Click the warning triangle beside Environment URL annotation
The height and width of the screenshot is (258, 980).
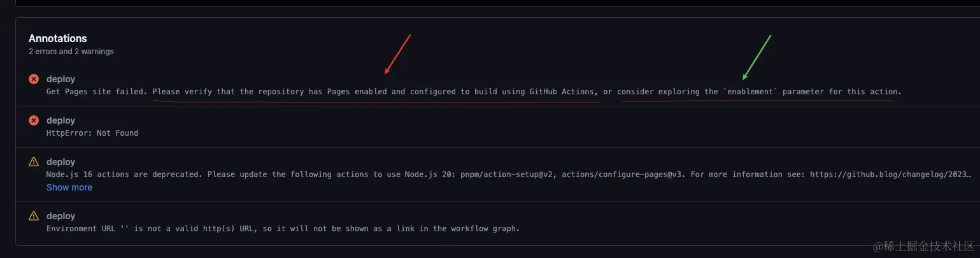click(x=34, y=216)
